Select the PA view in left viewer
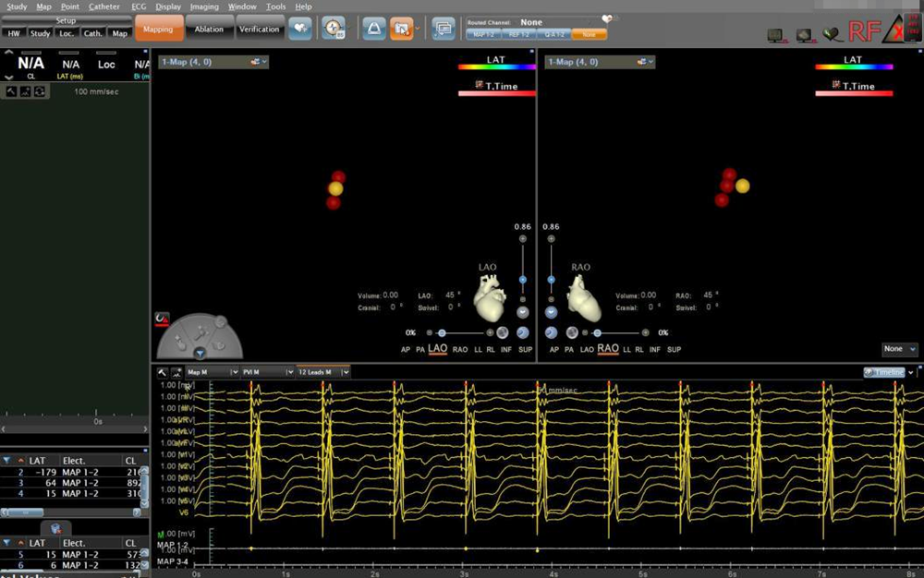This screenshot has height=578, width=924. pyautogui.click(x=421, y=350)
